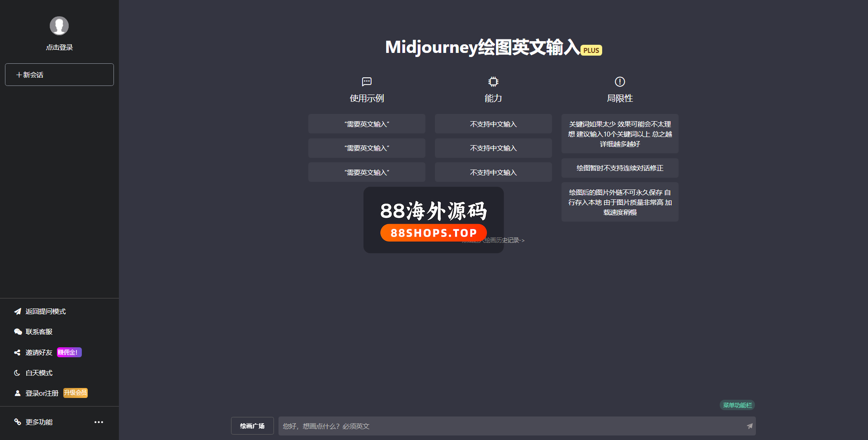Click the 赚佣金! badge
The image size is (868, 440).
coord(69,352)
